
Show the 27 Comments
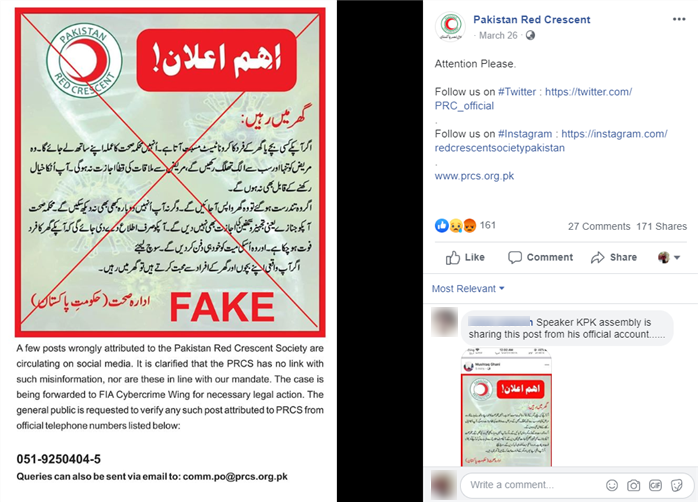coord(599,226)
